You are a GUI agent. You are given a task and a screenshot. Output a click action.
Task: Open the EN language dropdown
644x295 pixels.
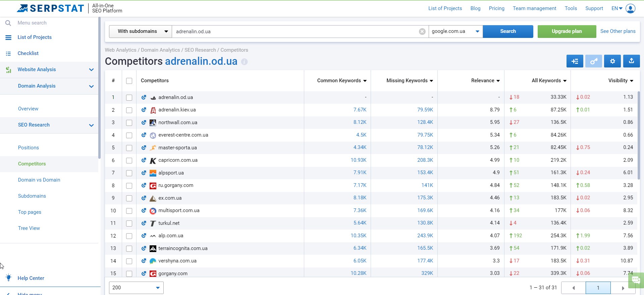tap(617, 8)
